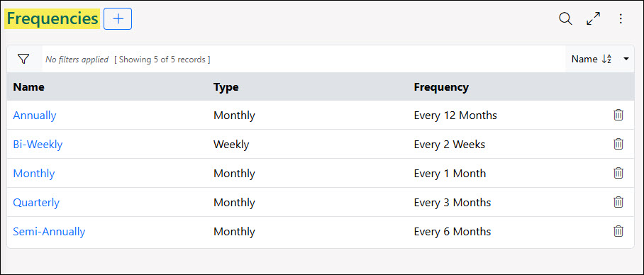Open the sort field dropdown arrow
Screen dimensions: 644x275
pyautogui.click(x=626, y=59)
